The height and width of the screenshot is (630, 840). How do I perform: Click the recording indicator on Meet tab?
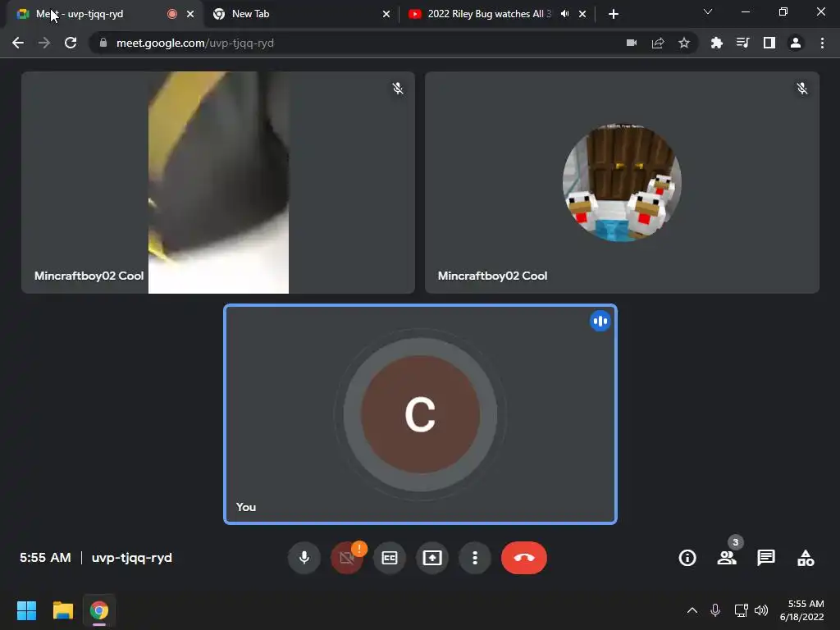click(172, 14)
